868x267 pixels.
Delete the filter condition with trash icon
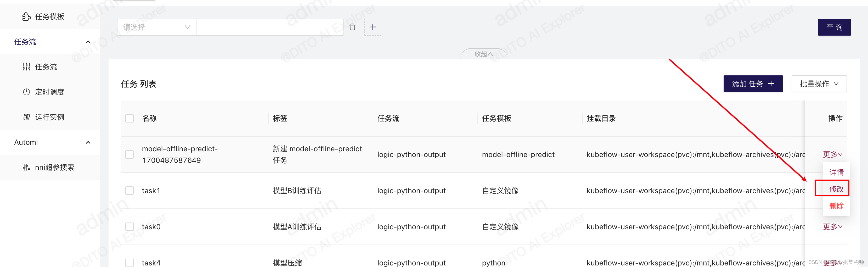coord(352,27)
